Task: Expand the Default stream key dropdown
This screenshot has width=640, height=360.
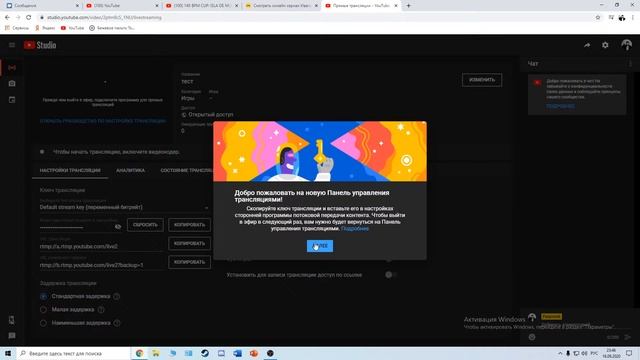Action: [x=124, y=207]
